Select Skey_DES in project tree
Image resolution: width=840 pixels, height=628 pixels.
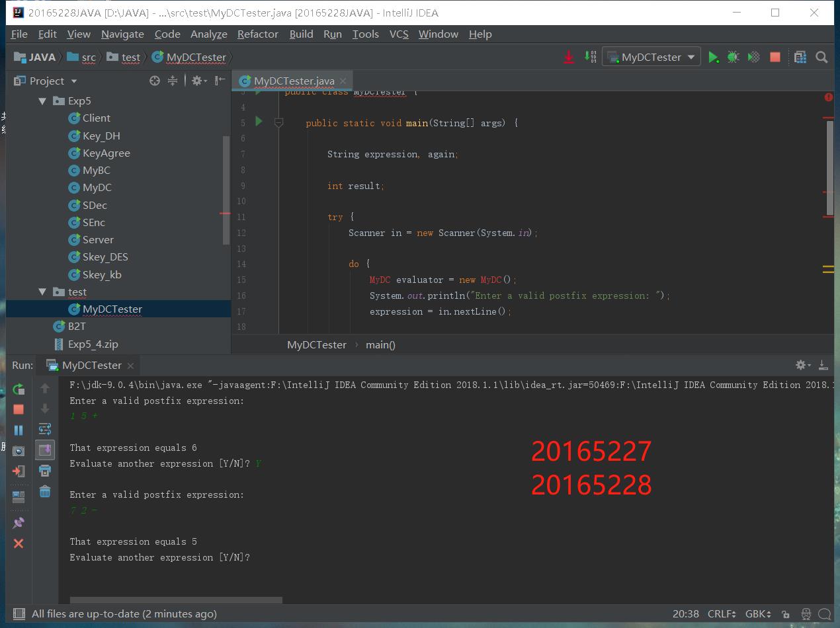tap(105, 256)
